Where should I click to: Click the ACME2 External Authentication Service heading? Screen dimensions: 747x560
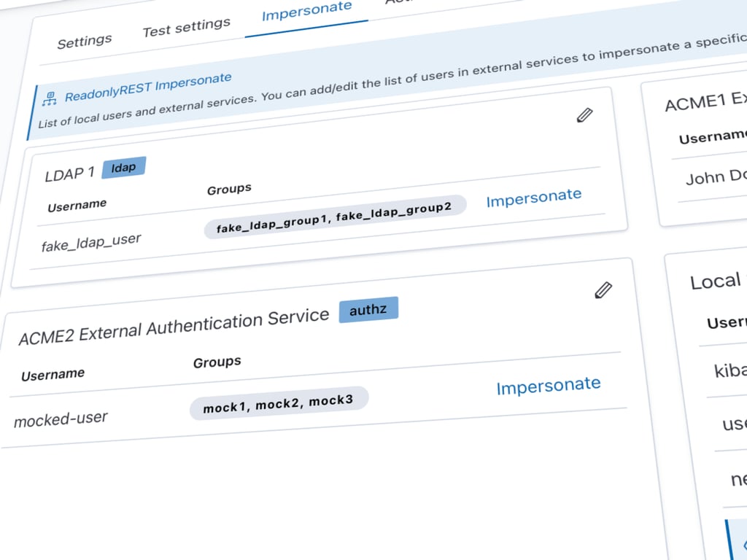174,327
